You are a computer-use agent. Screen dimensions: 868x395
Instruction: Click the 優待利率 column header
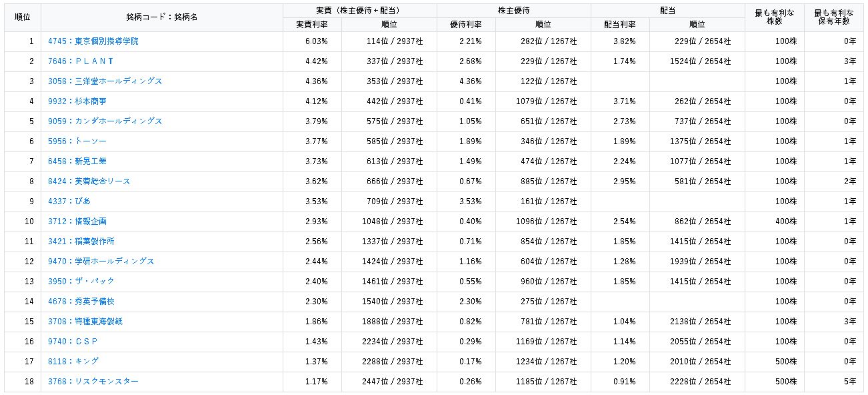point(466,25)
